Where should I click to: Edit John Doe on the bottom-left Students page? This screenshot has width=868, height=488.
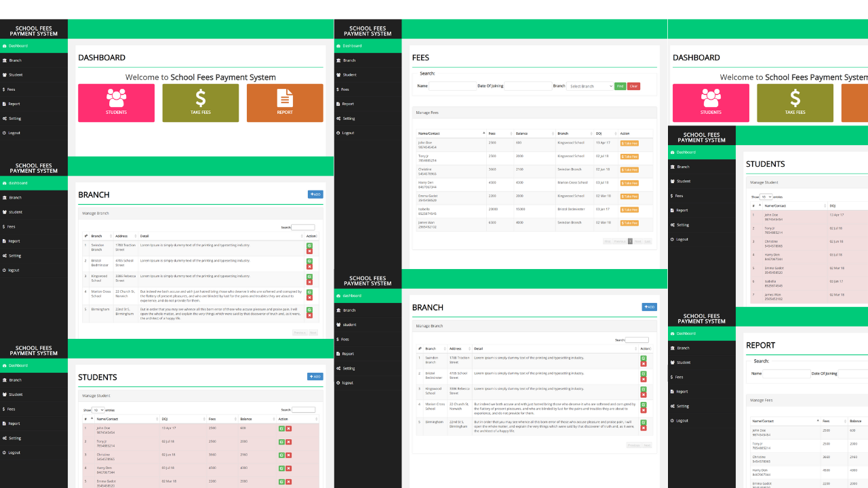click(x=281, y=428)
